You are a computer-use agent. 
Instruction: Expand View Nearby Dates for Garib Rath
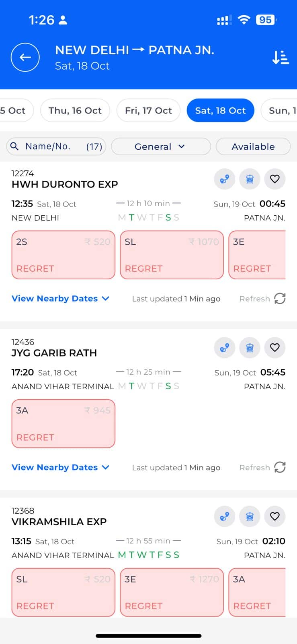tap(60, 467)
